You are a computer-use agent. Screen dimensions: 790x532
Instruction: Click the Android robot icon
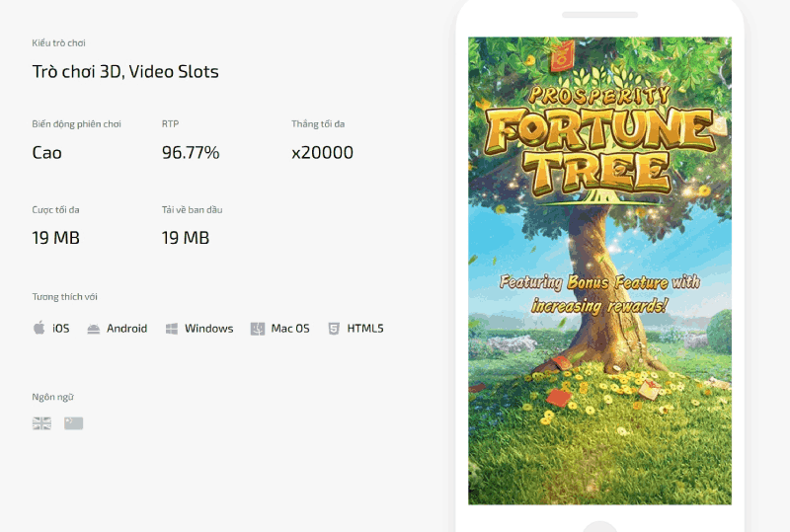94,329
